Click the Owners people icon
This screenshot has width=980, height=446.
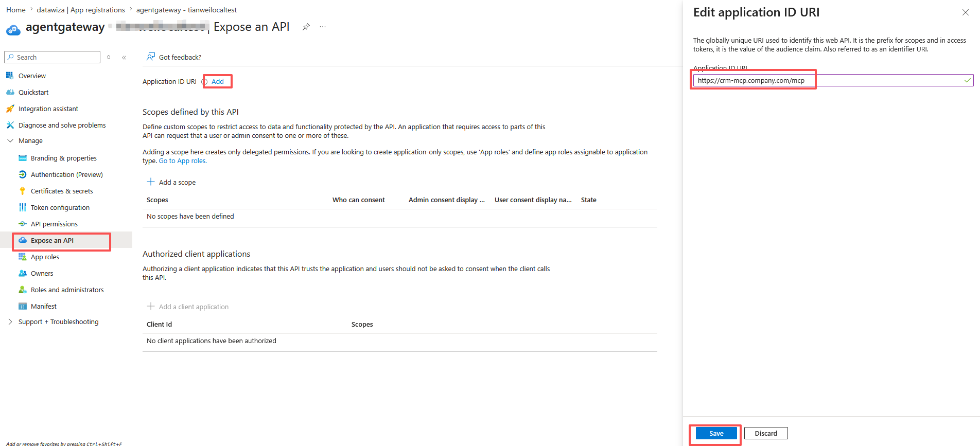coord(22,273)
